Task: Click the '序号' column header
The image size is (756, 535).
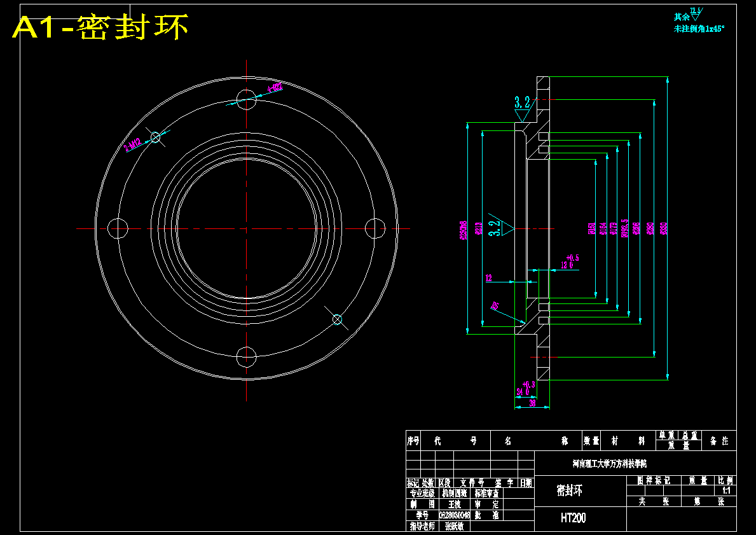Action: tap(413, 440)
